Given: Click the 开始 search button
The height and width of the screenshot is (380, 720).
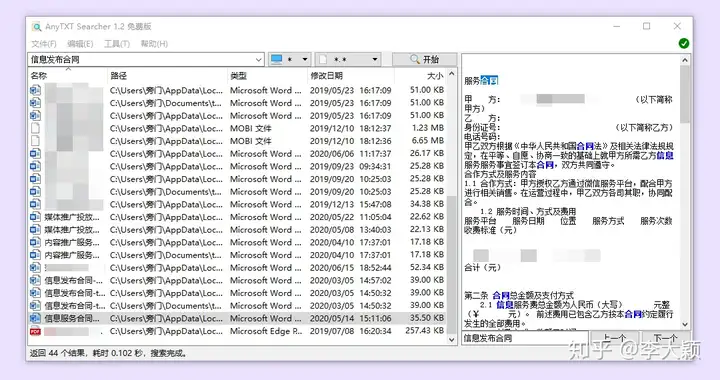Looking at the screenshot, I should (x=424, y=59).
